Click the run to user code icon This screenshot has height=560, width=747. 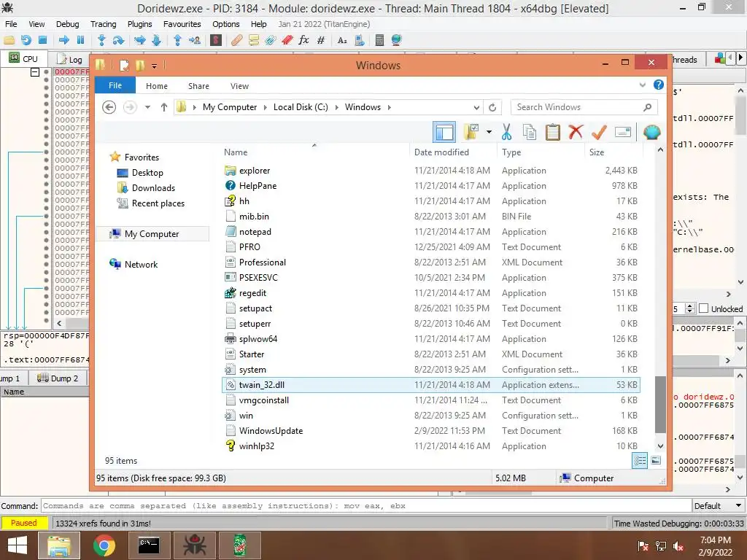195,41
